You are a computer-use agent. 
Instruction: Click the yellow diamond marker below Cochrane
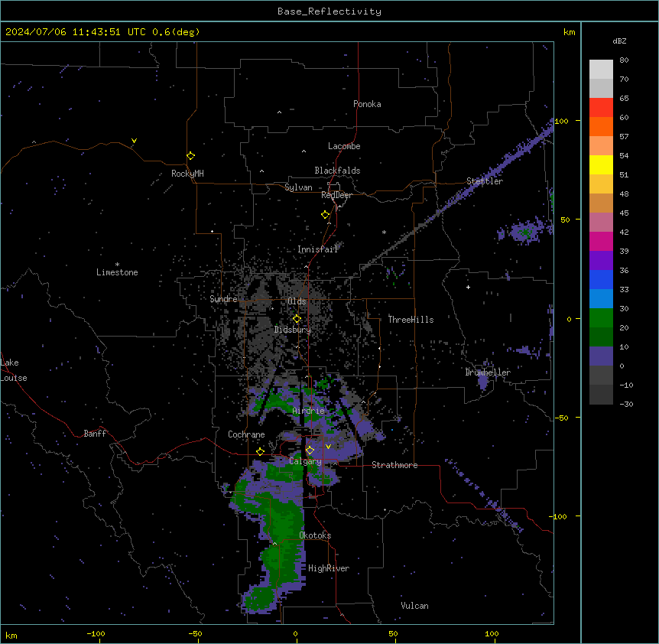(x=260, y=451)
